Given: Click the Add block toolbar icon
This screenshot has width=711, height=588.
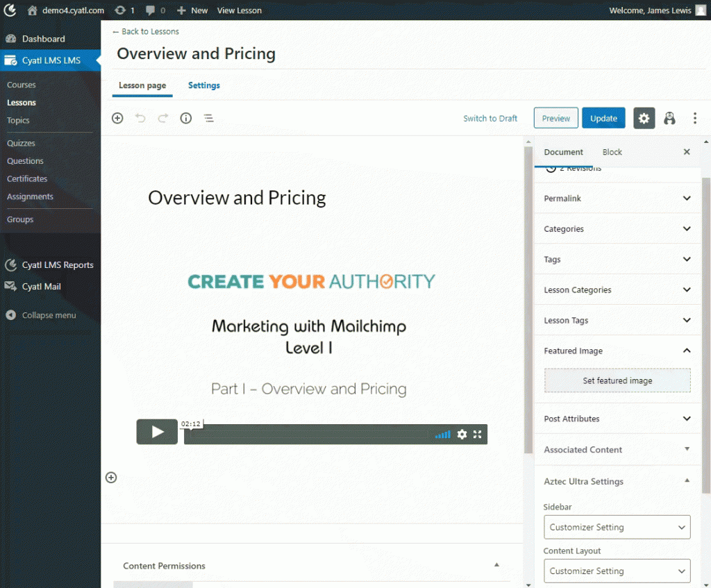Looking at the screenshot, I should point(117,118).
